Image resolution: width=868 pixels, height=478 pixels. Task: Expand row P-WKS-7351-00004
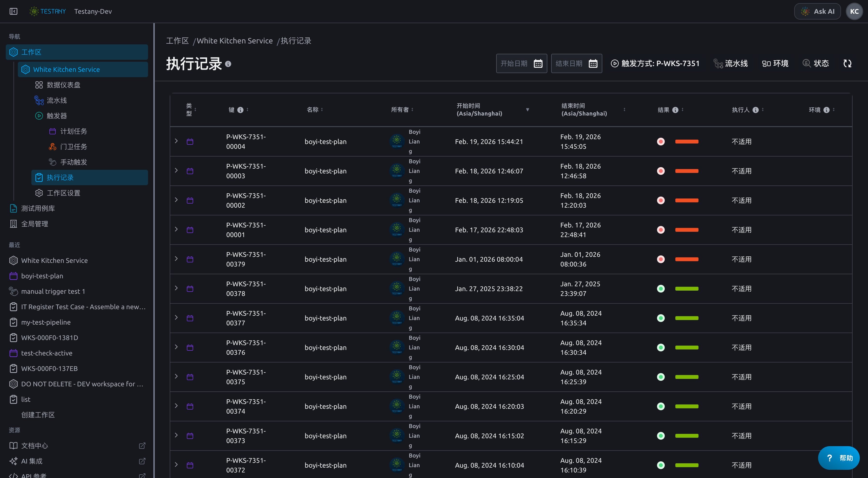click(176, 141)
